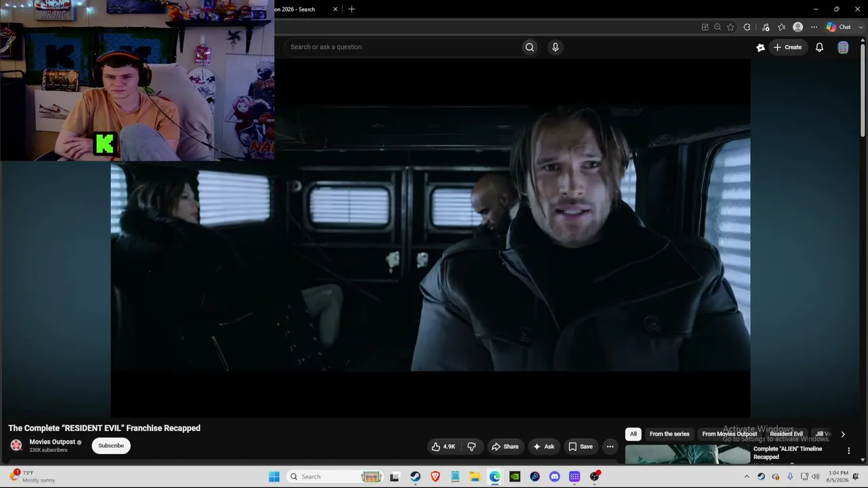Click the sparkle icon beside Create
Image resolution: width=868 pixels, height=488 pixels.
click(760, 47)
